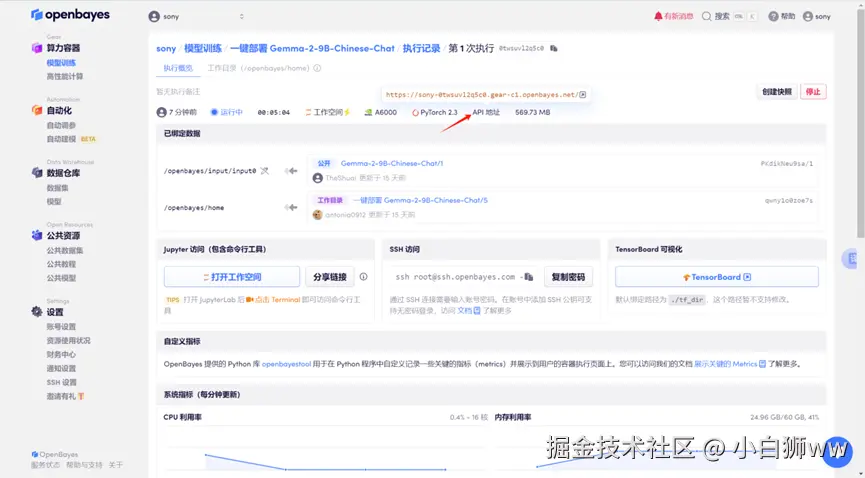Click the 算力容器 sidebar section icon
The width and height of the screenshot is (865, 478).
pos(37,48)
